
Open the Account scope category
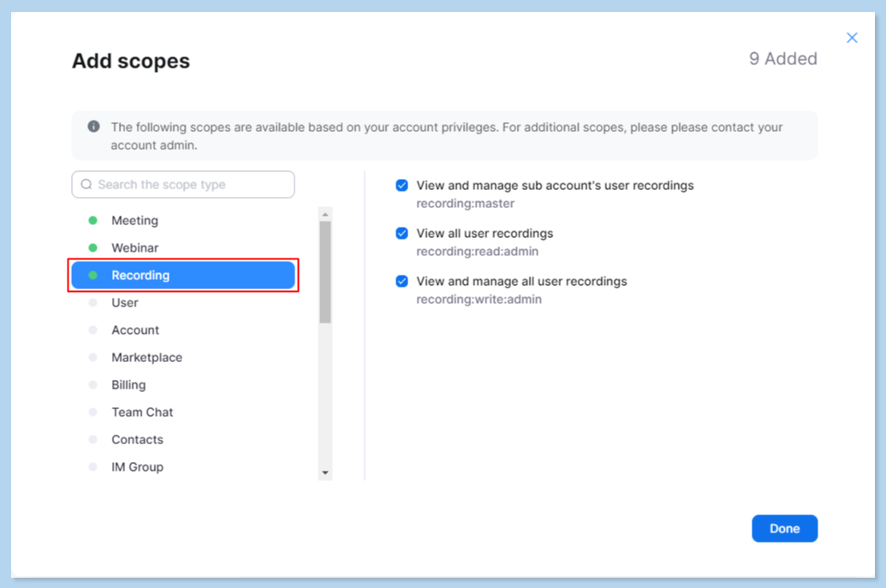pos(135,330)
